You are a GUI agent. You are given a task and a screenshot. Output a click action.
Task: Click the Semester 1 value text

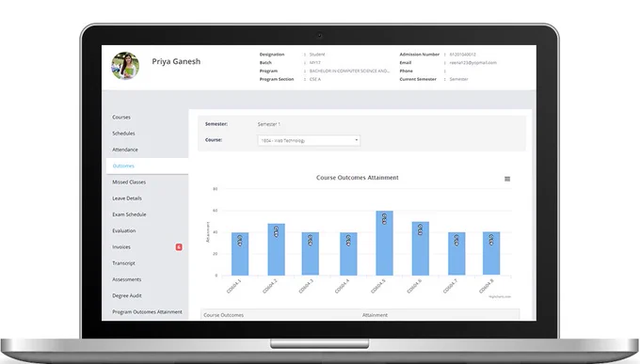[269, 124]
